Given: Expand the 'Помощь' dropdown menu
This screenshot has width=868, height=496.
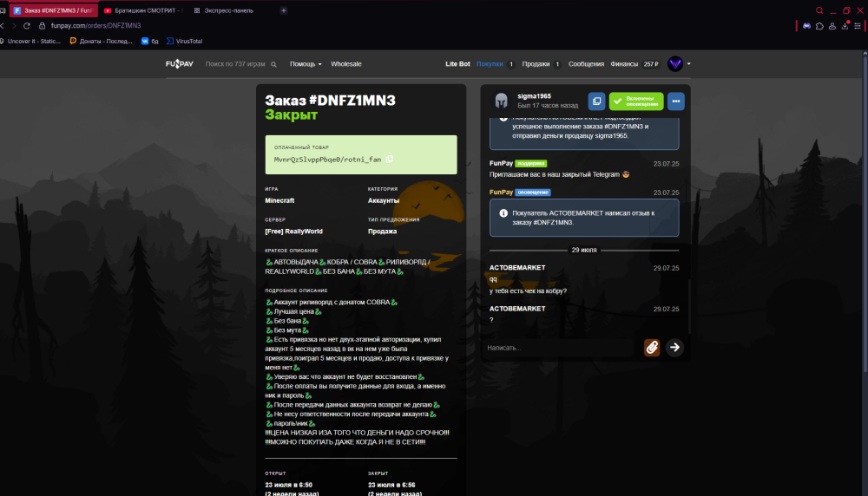Looking at the screenshot, I should (306, 64).
